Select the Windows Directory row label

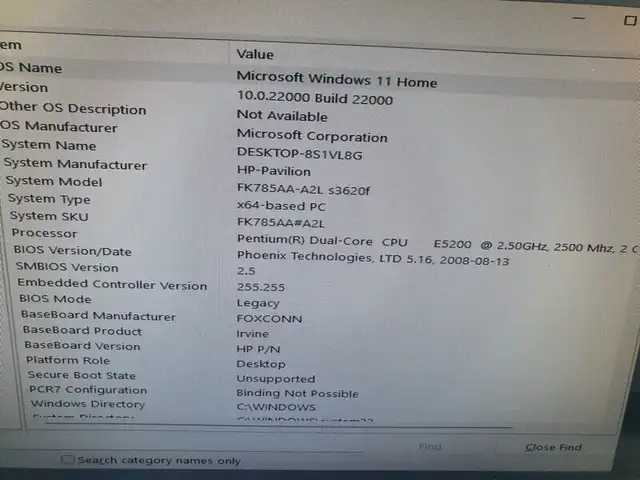point(88,404)
